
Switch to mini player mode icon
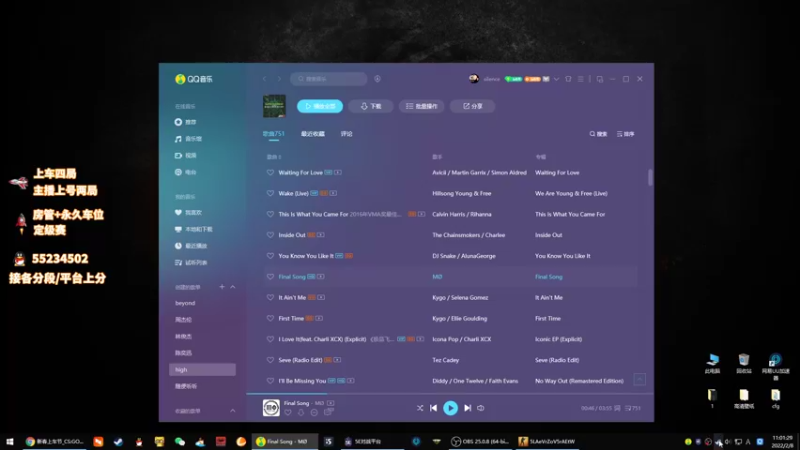point(599,79)
